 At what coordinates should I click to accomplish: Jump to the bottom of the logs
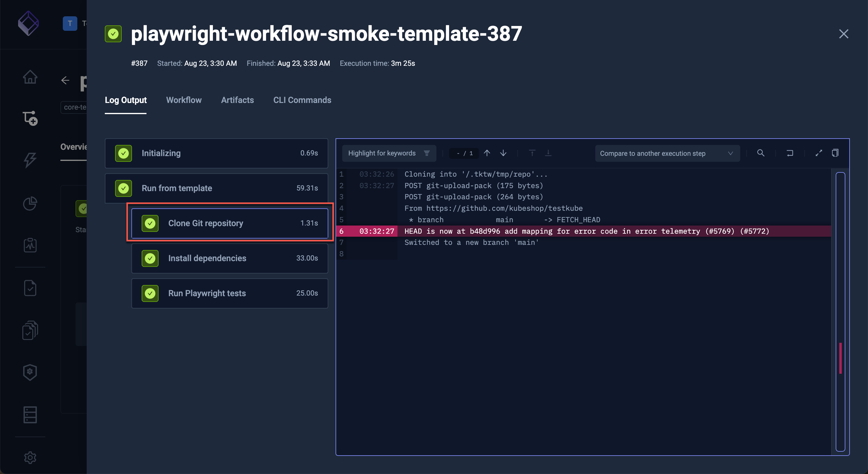(x=548, y=153)
